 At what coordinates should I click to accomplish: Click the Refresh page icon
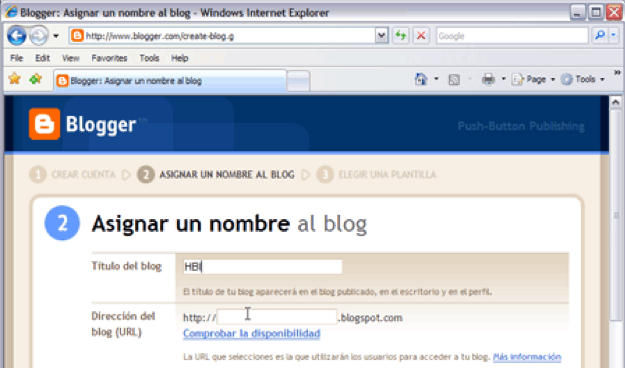[401, 36]
